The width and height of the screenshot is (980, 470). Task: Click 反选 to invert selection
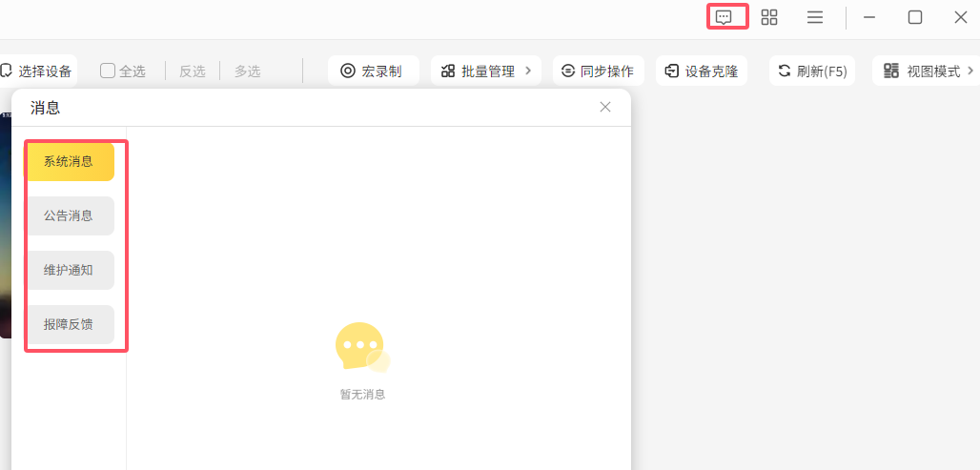(x=193, y=71)
